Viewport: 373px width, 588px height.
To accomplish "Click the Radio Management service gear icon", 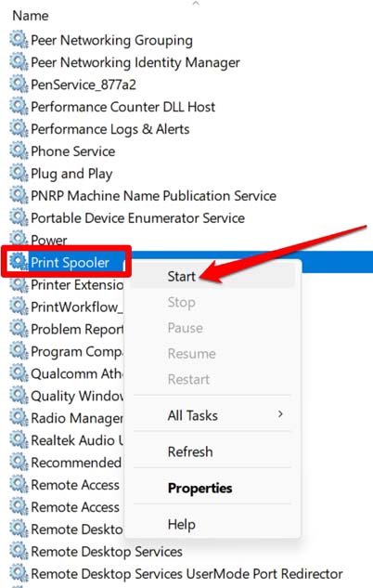I will 19,418.
